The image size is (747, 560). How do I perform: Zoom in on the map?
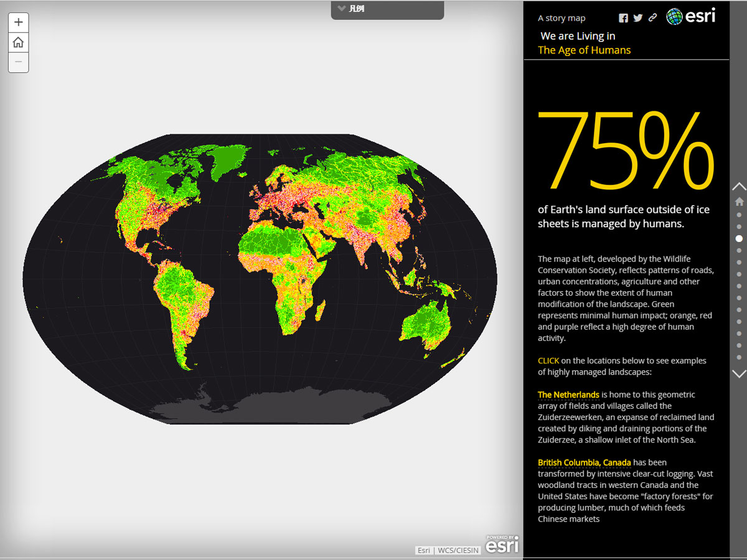18,22
